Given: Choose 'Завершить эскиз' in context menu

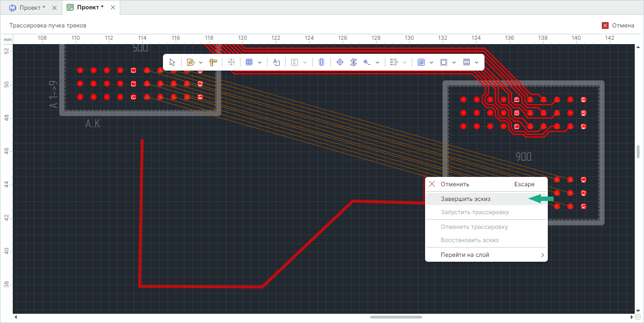Looking at the screenshot, I should coord(465,199).
